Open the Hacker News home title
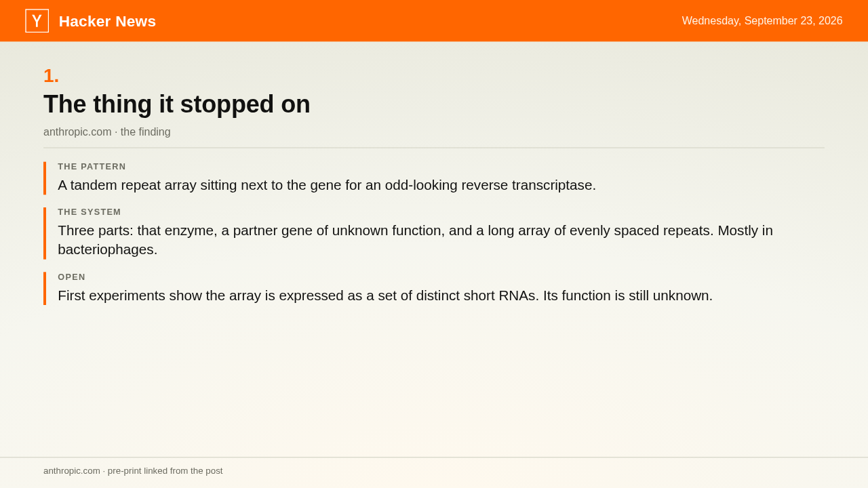 pyautogui.click(x=107, y=22)
